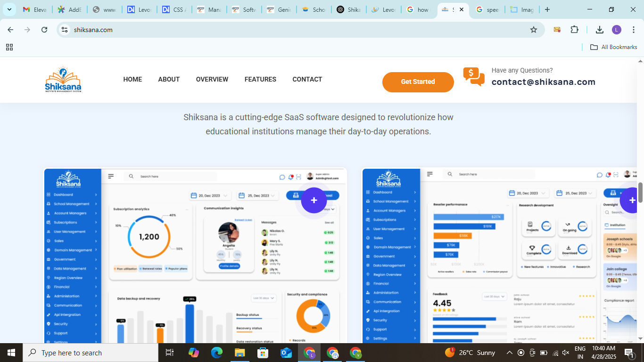Viewport: 644px width, 362px height.
Task: Click the page vertical scrollbar thumb
Action: point(640,192)
